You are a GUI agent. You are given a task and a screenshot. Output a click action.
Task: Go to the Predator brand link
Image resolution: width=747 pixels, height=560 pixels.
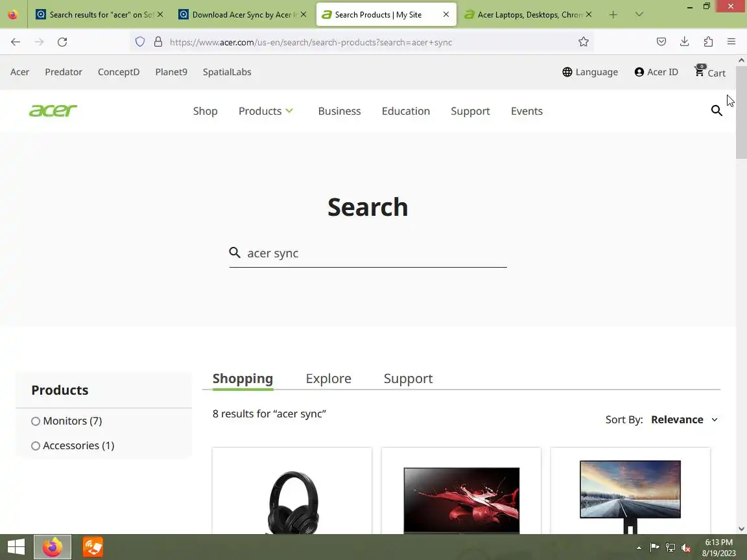[x=64, y=72]
